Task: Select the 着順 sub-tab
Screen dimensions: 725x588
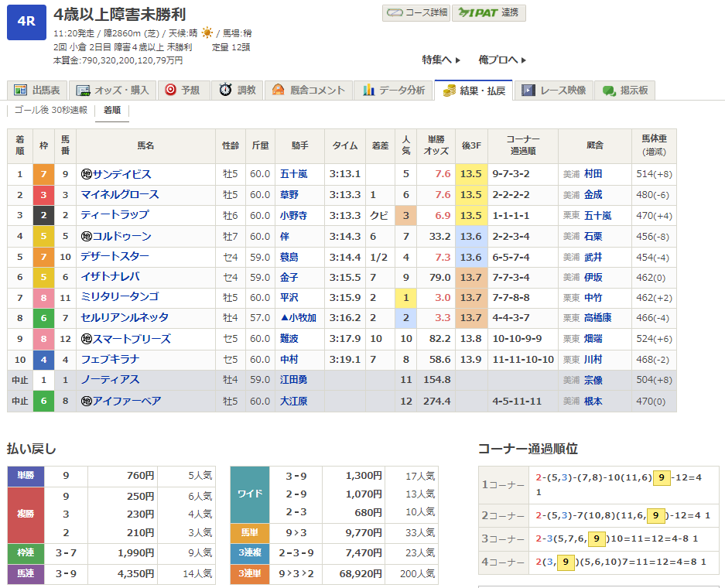Action: point(112,110)
